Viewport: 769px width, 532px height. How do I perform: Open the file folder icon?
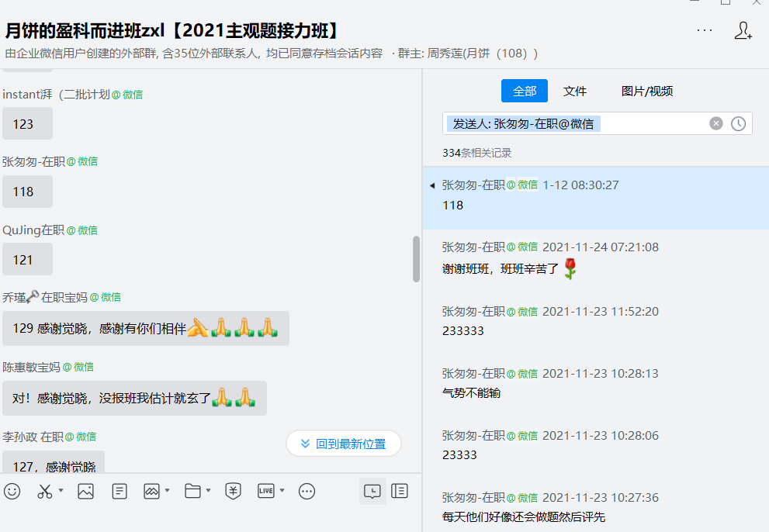pos(192,491)
